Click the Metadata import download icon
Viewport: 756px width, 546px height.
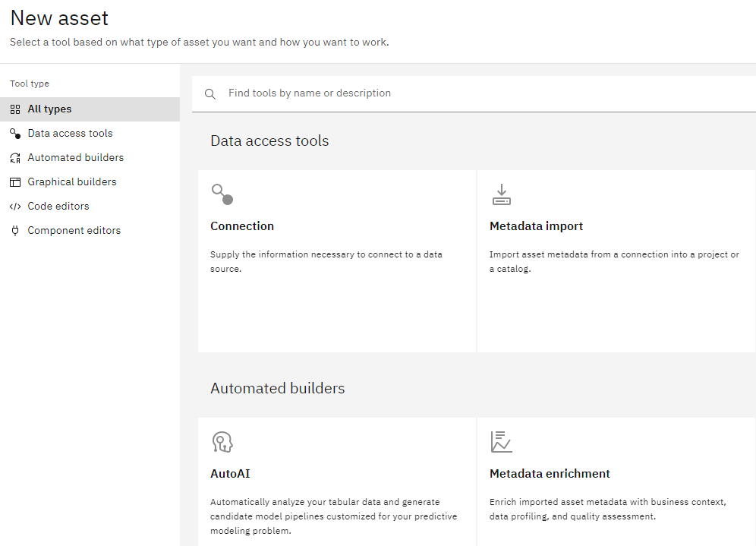(501, 194)
